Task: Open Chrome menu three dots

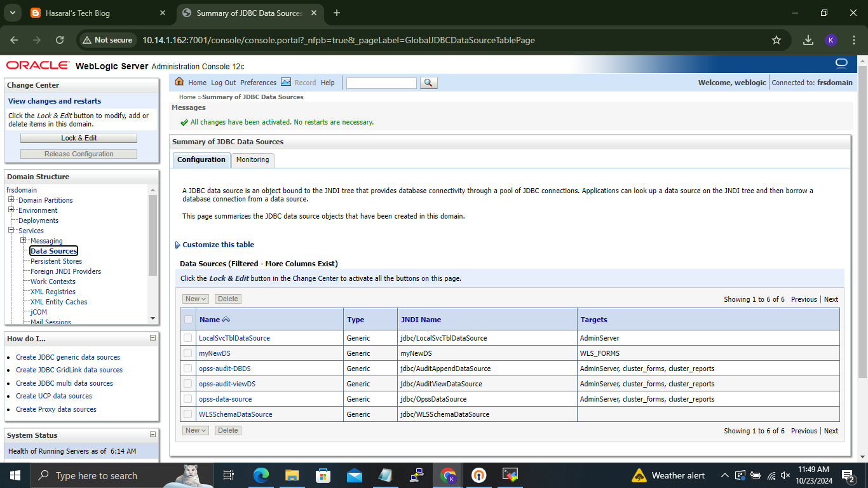Action: (853, 40)
